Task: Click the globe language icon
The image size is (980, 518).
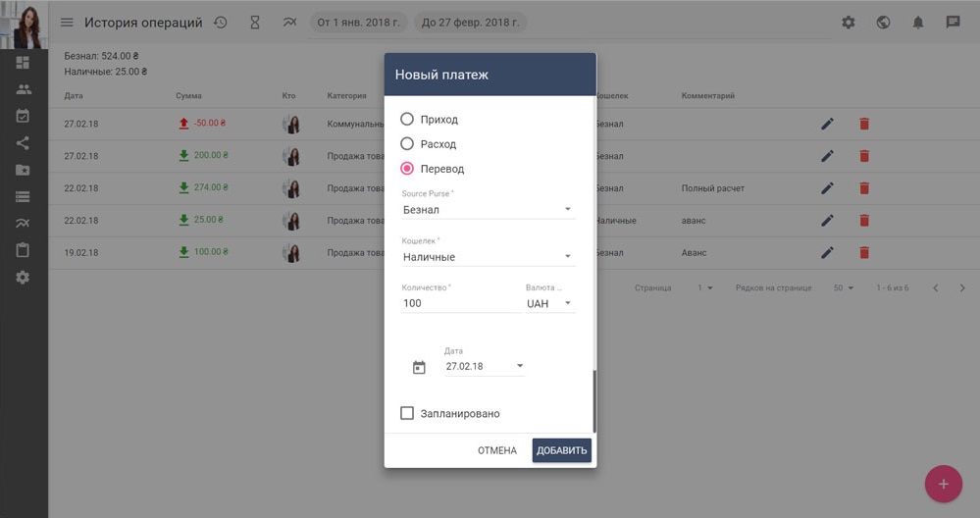Action: (883, 23)
